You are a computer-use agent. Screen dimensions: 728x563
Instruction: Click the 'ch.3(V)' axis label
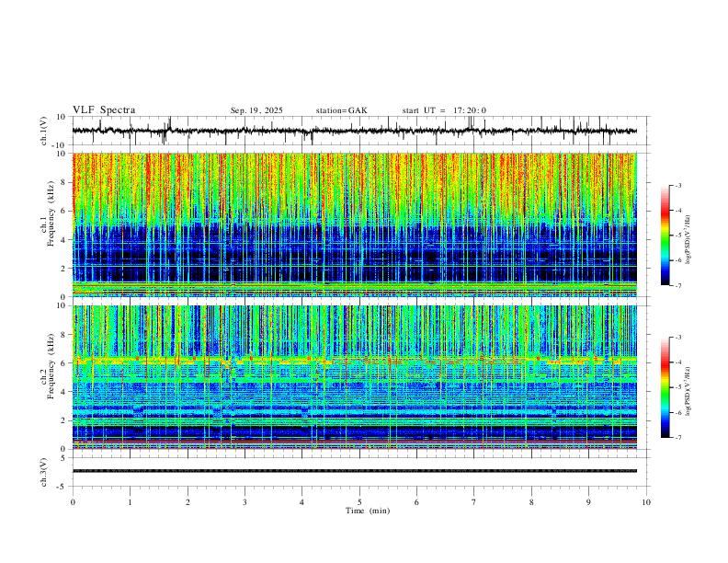pyautogui.click(x=44, y=472)
